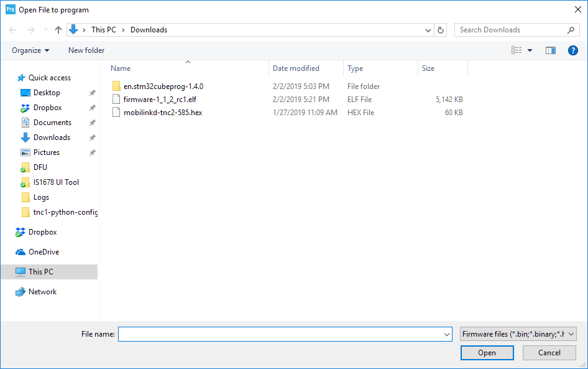Select the firmware-1_1_2_rc1.elf file name
Image resolution: width=588 pixels, height=369 pixels.
coord(160,100)
